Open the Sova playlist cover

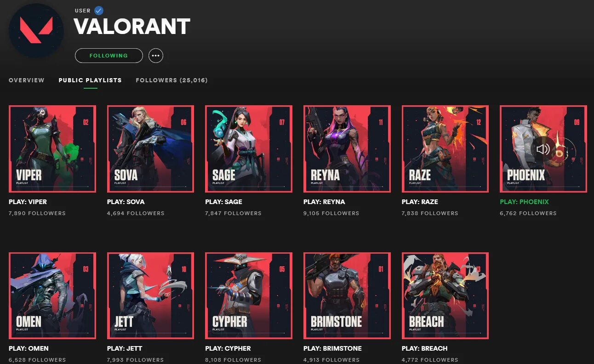pos(150,149)
